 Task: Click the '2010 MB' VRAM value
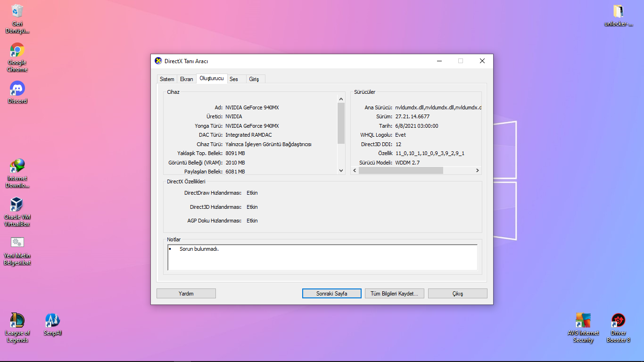point(235,163)
